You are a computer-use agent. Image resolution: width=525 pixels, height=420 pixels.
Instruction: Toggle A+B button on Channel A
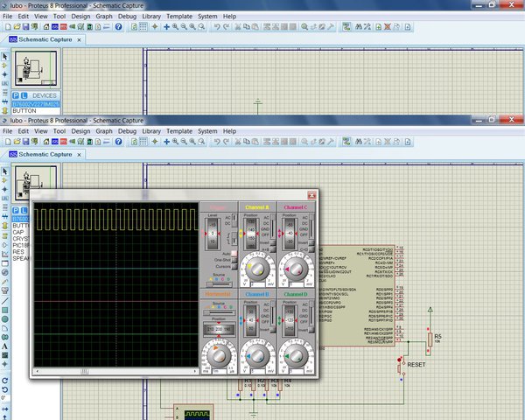[x=273, y=249]
